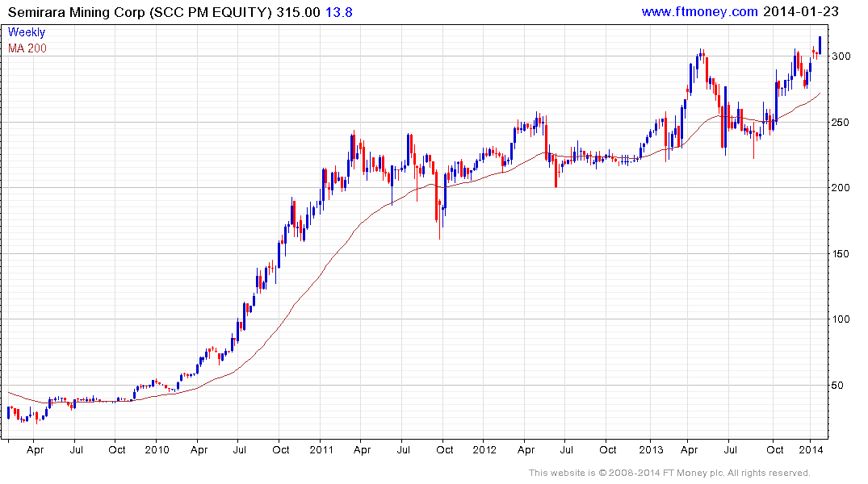Click the 2011 year label on time axis
Image resolution: width=868 pixels, height=484 pixels.
[321, 449]
